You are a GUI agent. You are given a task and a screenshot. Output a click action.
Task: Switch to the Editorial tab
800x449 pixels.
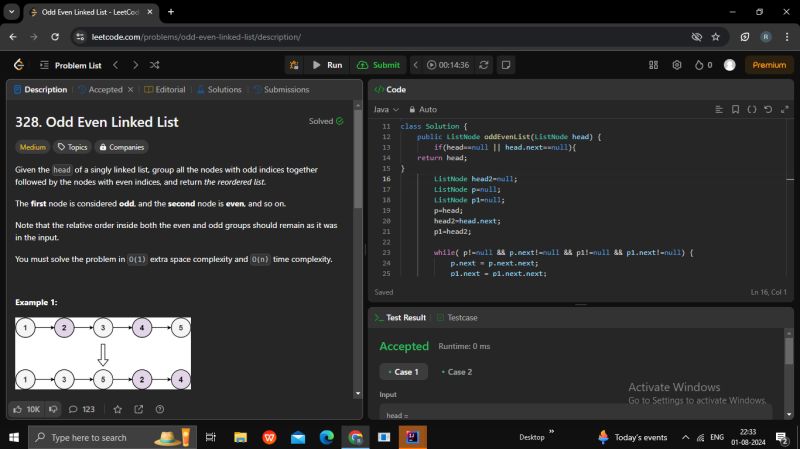point(165,89)
